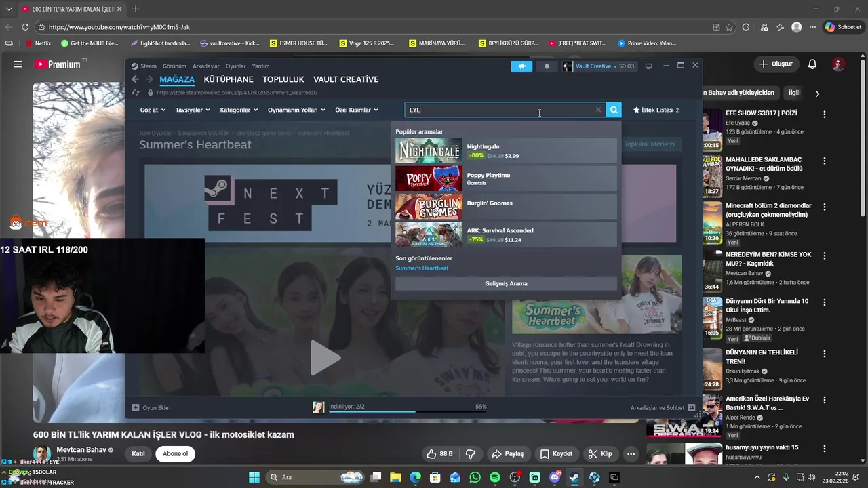Viewport: 868px width, 488px height.
Task: Open MAHALLEDE SAKLAMBAÇ recommended video
Action: pos(764,164)
